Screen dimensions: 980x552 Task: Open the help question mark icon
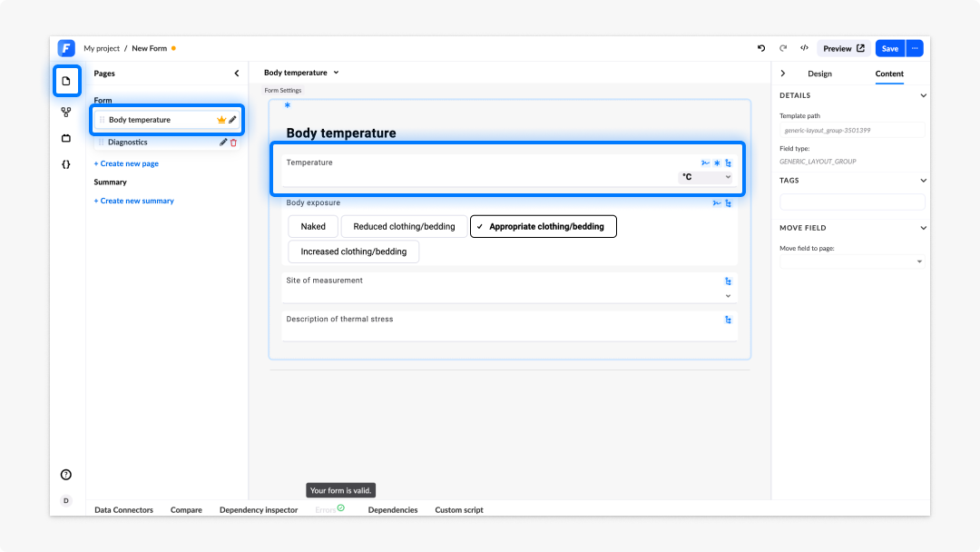pyautogui.click(x=66, y=475)
